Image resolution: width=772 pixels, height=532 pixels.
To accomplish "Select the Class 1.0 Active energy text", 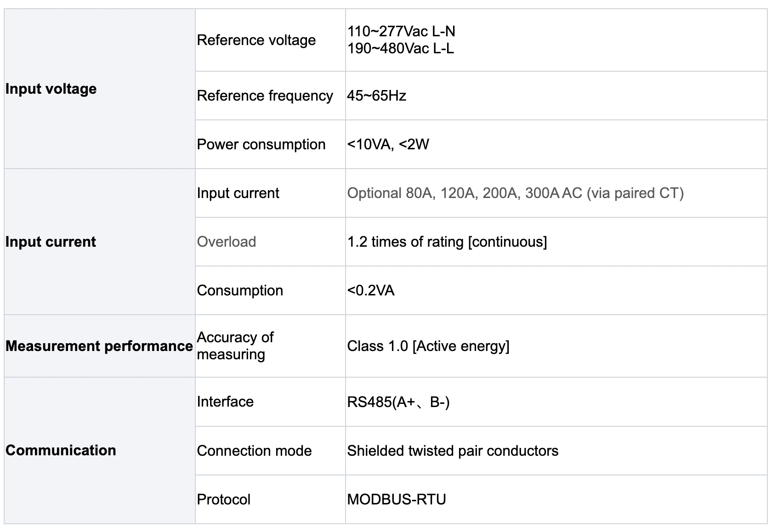I will click(x=428, y=346).
